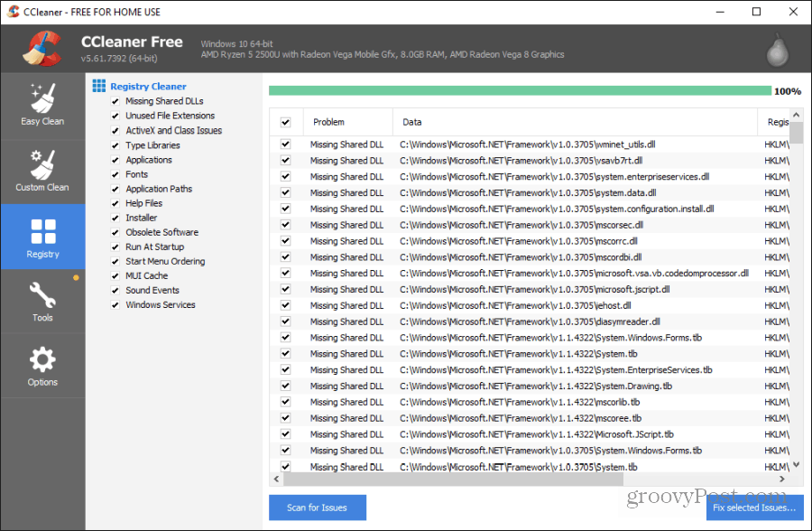Click horizontal scrollbar right arrow
The image size is (812, 531).
tap(782, 480)
